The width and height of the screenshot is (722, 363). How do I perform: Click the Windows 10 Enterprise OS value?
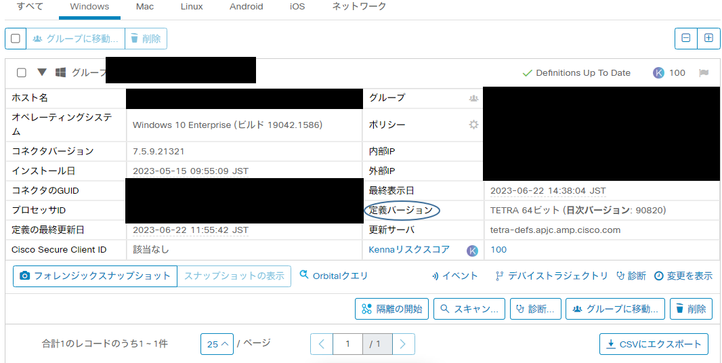[227, 125]
